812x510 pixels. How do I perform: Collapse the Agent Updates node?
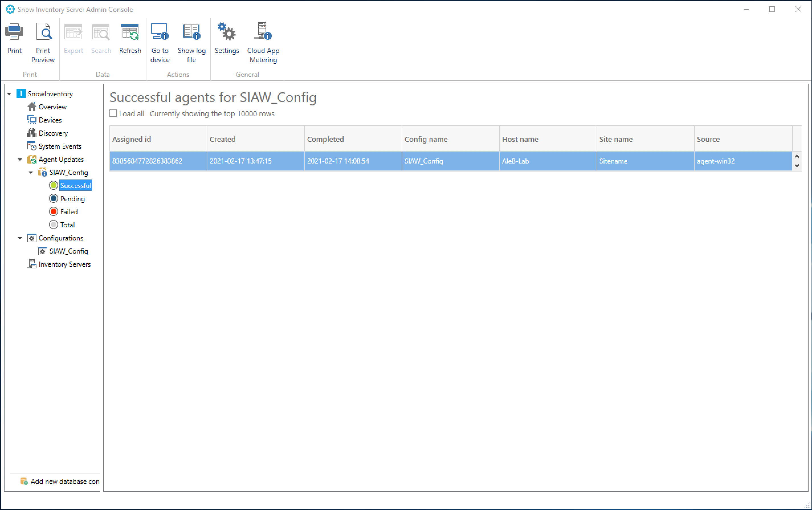tap(20, 159)
